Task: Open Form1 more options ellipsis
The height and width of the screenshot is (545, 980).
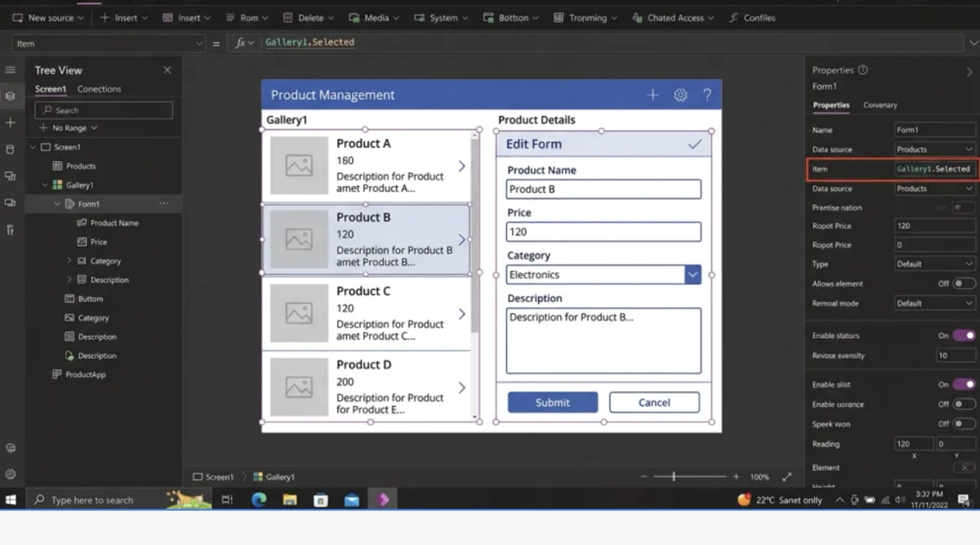Action: pyautogui.click(x=164, y=203)
